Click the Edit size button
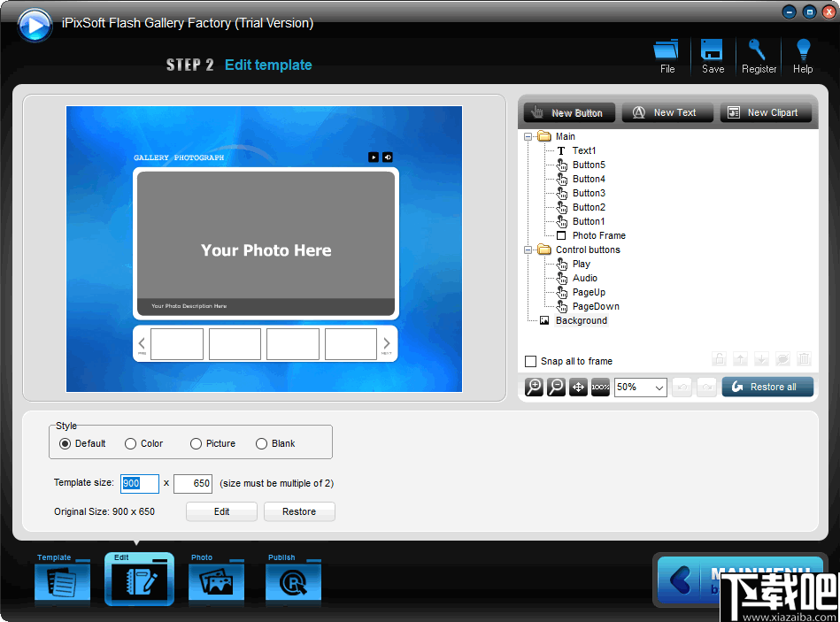The height and width of the screenshot is (622, 840). coord(221,511)
